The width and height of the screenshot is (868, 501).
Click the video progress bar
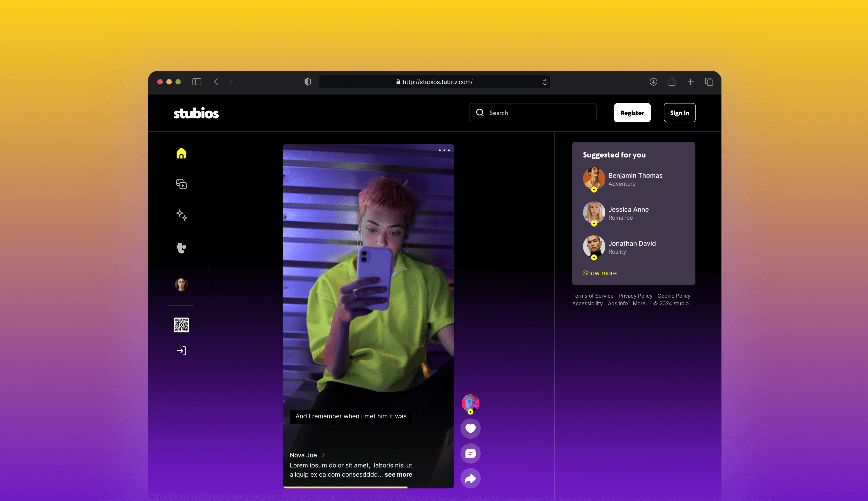click(368, 487)
